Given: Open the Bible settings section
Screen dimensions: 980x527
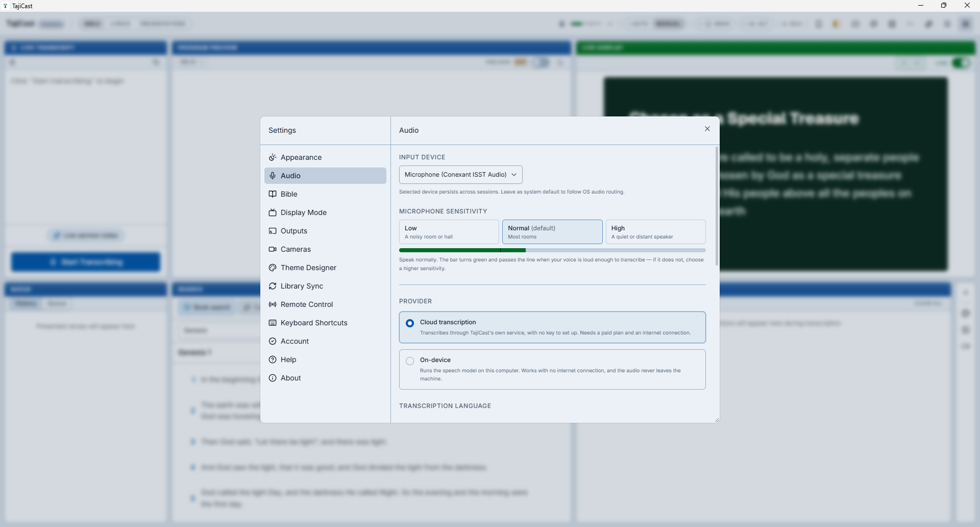Looking at the screenshot, I should (x=325, y=194).
